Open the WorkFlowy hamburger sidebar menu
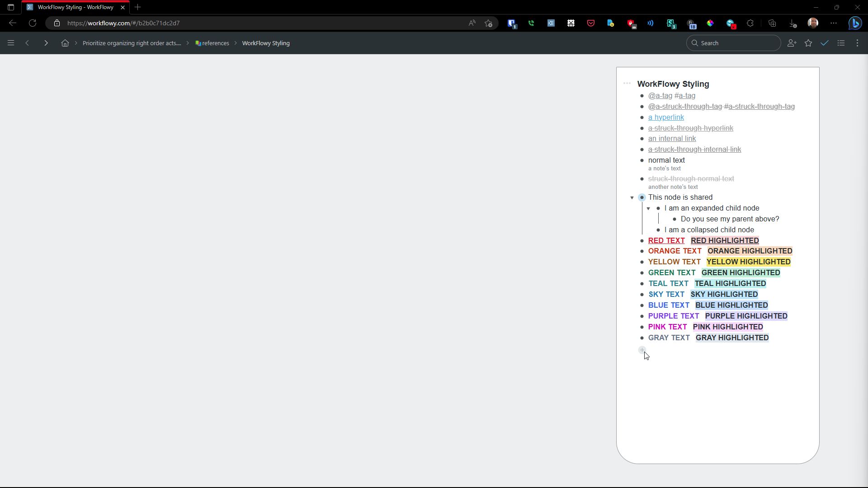The height and width of the screenshot is (488, 868). (11, 43)
